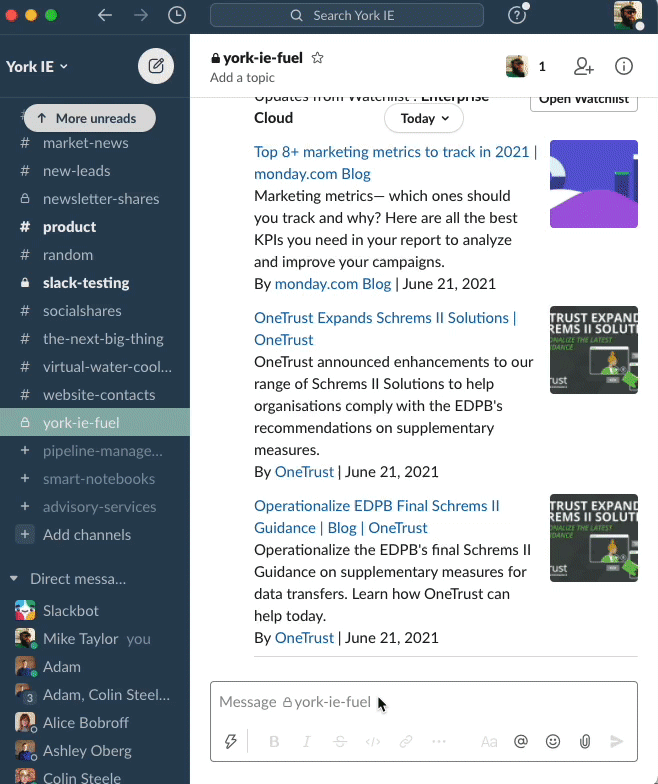The image size is (658, 784).
Task: Open the help question mark icon
Action: pyautogui.click(x=517, y=16)
